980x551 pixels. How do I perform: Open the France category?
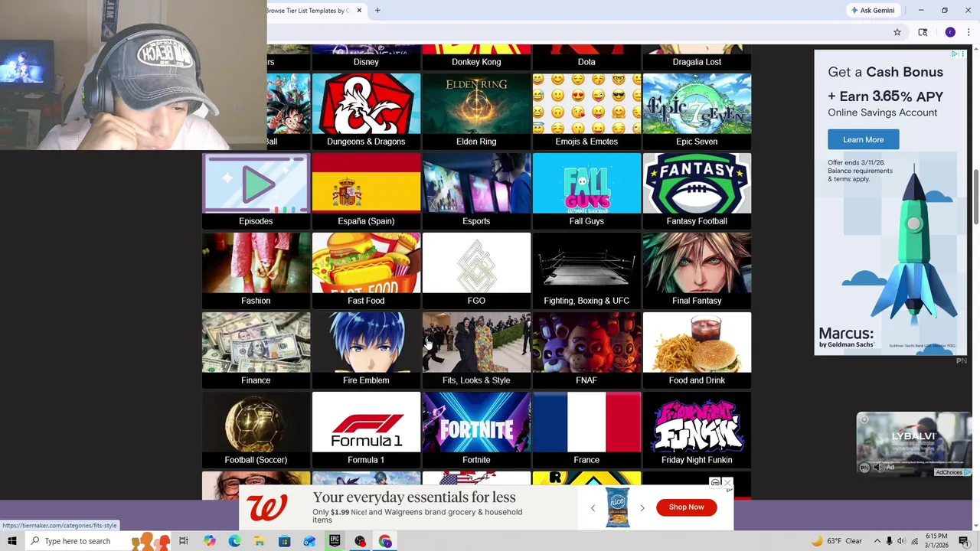(586, 429)
